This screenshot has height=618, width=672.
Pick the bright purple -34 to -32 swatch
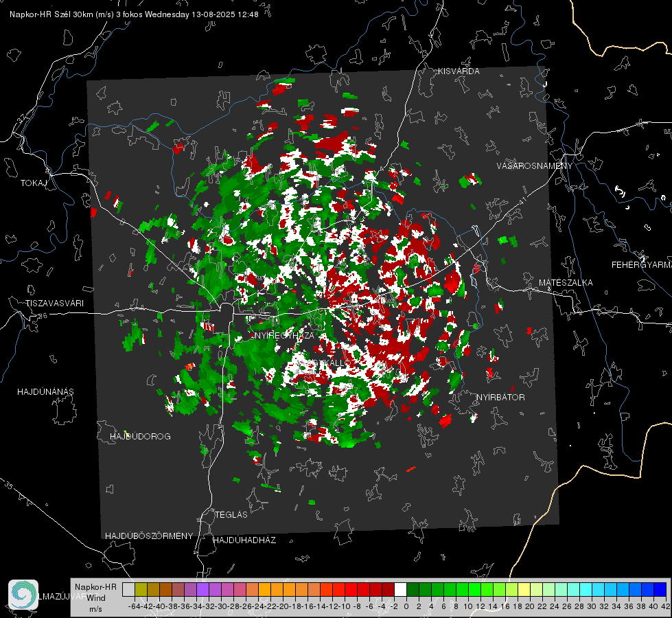coord(202,589)
